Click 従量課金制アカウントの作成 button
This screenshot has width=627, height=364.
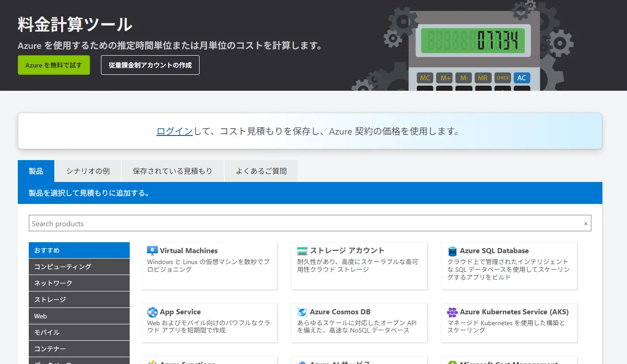(x=150, y=65)
